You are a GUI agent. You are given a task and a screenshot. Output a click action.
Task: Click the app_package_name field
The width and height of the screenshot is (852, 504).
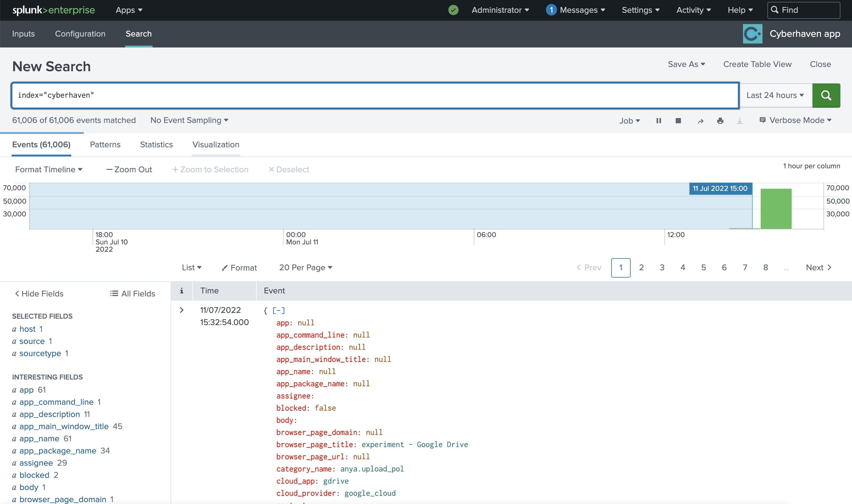click(58, 451)
